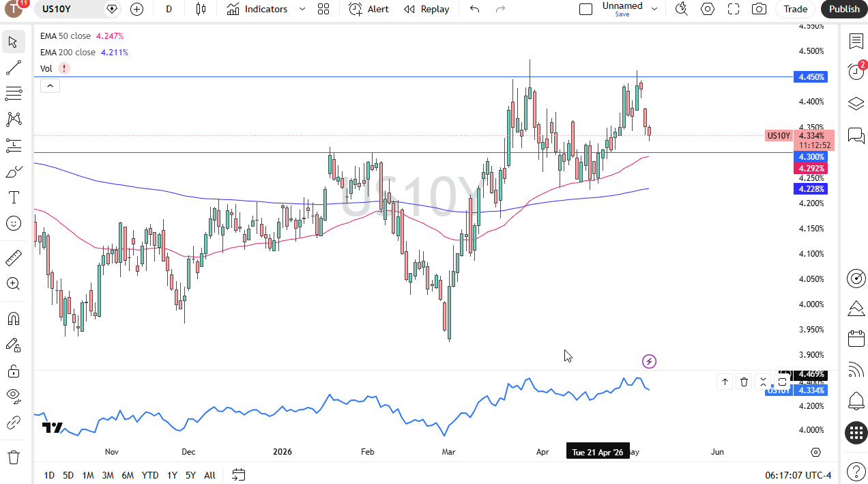The height and width of the screenshot is (484, 868).
Task: Open the Unnamed layout save button
Action: pos(622,9)
